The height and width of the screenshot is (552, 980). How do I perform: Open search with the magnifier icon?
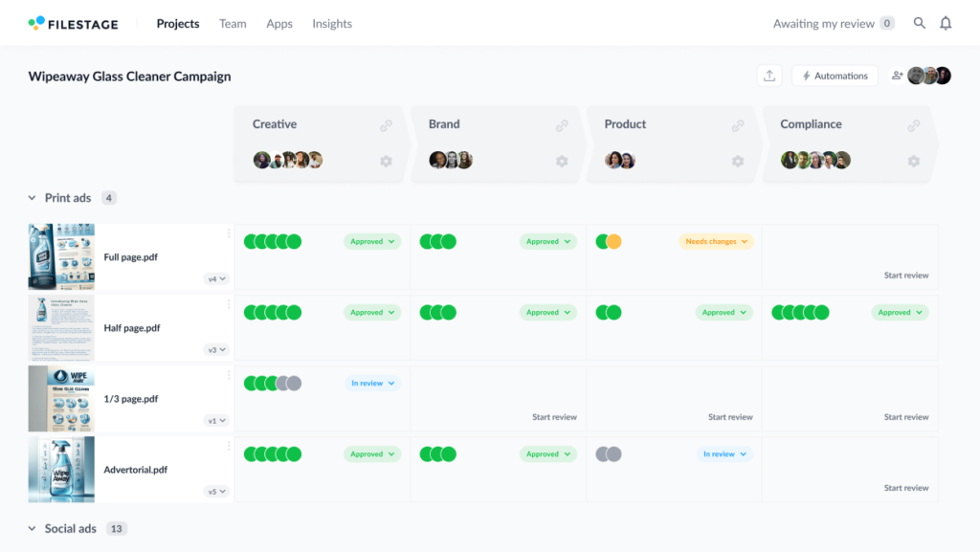click(920, 23)
